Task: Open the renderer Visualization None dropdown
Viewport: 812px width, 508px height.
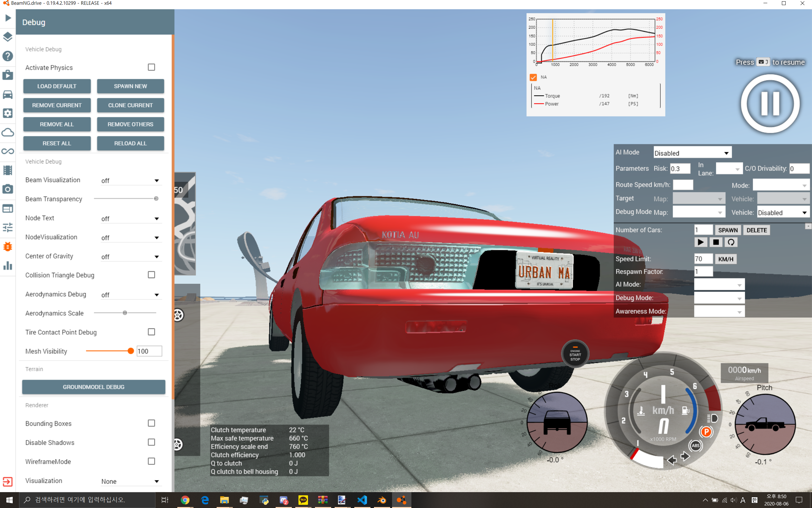Action: [131, 481]
